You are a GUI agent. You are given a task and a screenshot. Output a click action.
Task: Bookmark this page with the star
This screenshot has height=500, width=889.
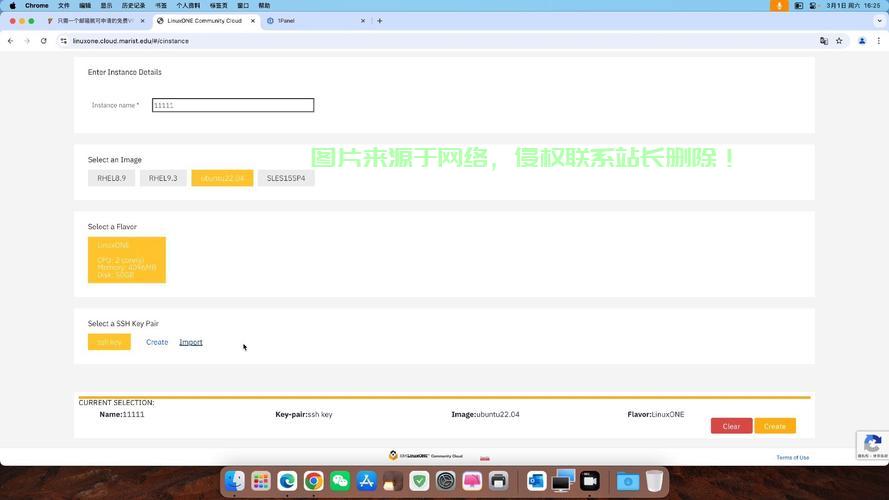839,41
